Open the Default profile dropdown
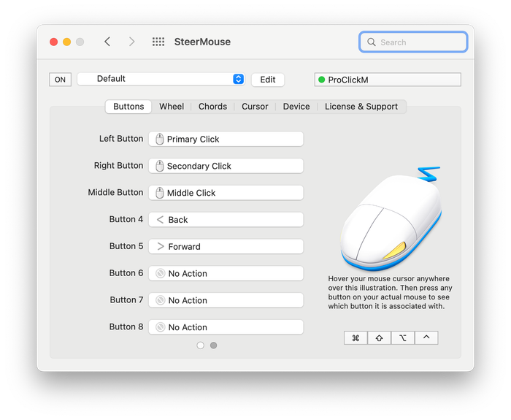The width and height of the screenshot is (511, 420). click(161, 79)
